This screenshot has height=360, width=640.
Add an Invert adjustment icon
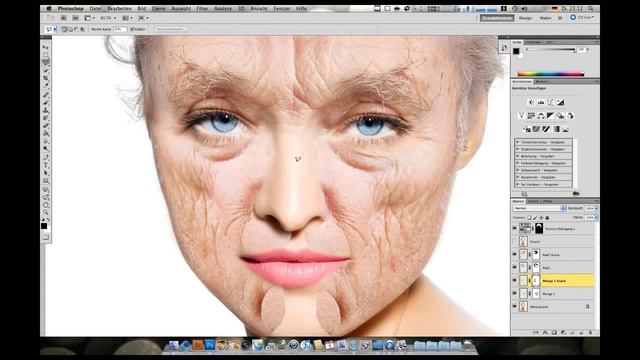(527, 129)
